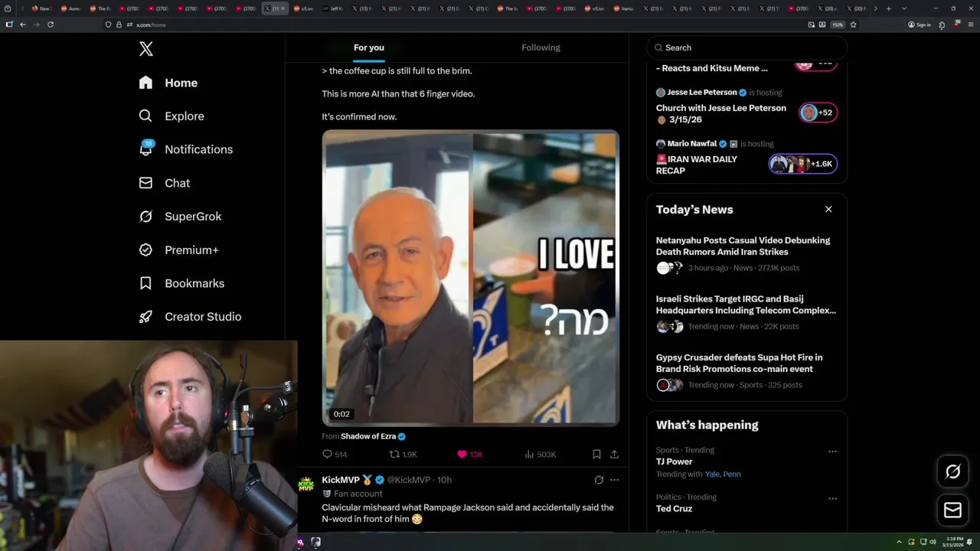
Task: Open the +52 listeners badge
Action: coord(818,112)
